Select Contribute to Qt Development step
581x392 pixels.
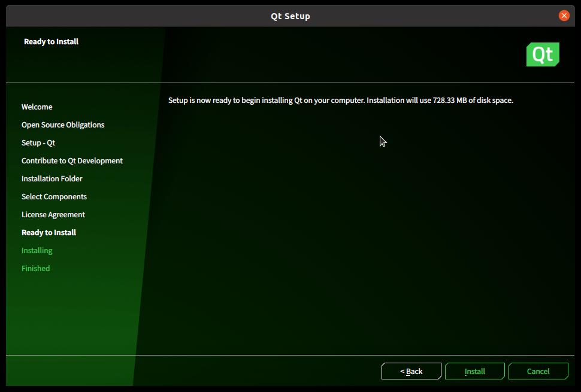point(72,161)
